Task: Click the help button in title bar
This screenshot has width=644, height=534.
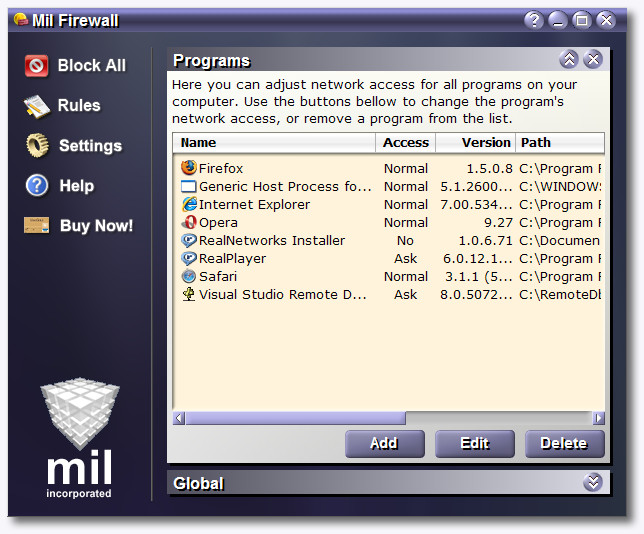Action: 534,20
